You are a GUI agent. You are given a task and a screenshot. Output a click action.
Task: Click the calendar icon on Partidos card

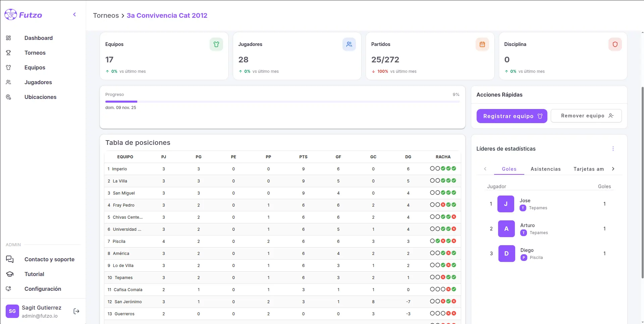click(482, 44)
